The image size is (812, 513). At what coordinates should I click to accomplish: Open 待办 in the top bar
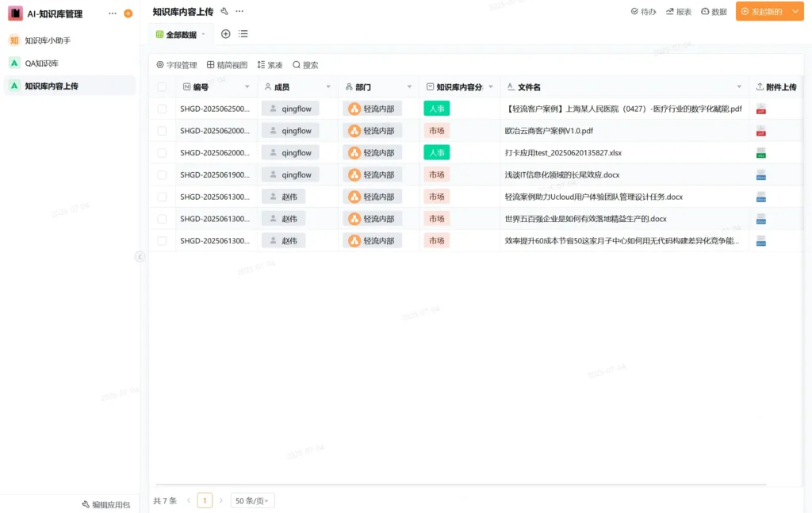(x=643, y=12)
